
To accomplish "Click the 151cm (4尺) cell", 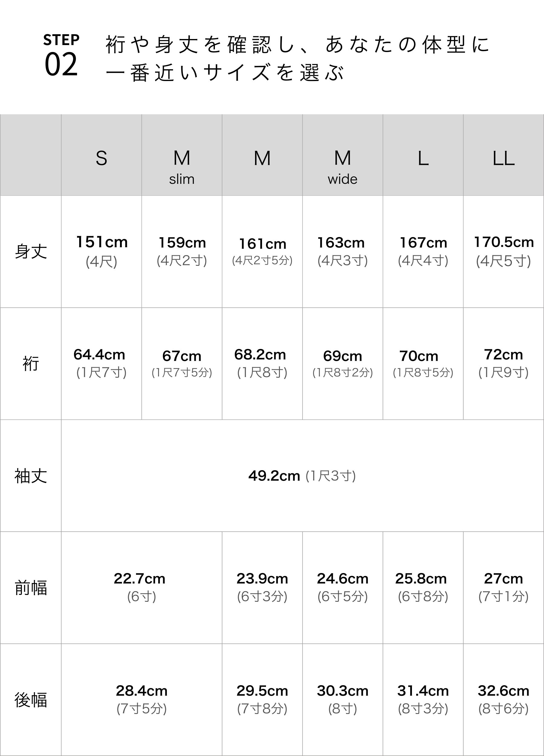I will (x=101, y=251).
